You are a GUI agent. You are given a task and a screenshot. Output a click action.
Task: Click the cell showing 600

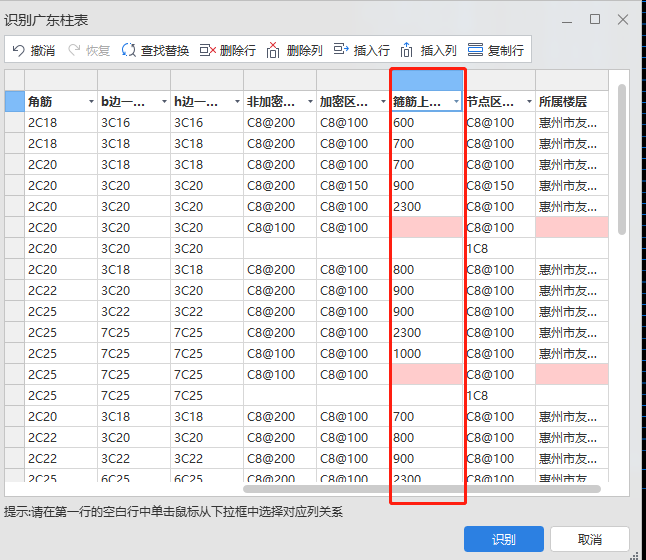point(427,122)
